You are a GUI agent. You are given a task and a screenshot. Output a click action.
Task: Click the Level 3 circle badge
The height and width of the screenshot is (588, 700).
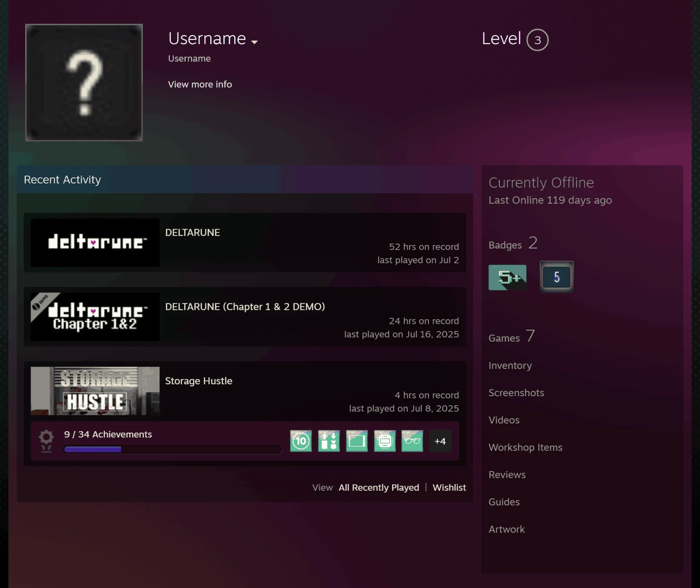(537, 40)
